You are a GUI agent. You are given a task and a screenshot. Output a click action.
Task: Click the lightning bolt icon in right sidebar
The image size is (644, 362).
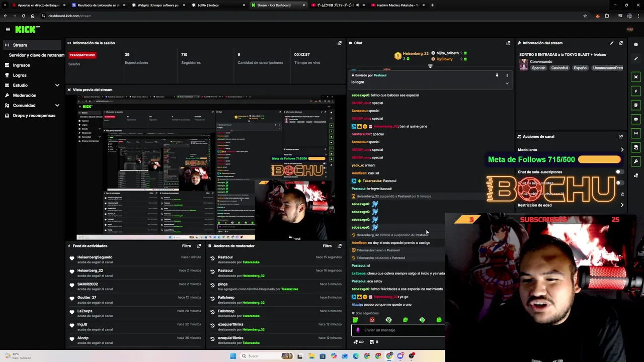pyautogui.click(x=636, y=91)
